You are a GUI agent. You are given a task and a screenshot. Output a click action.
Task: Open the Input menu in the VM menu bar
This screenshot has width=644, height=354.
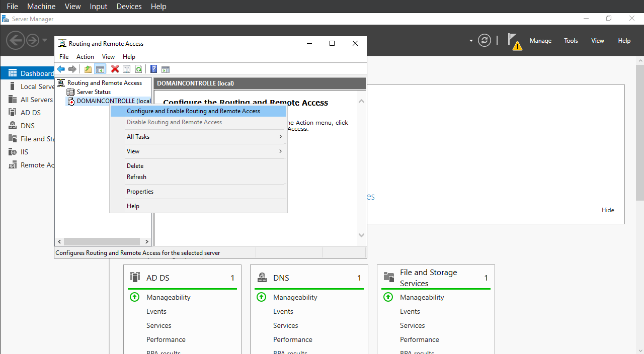point(99,7)
